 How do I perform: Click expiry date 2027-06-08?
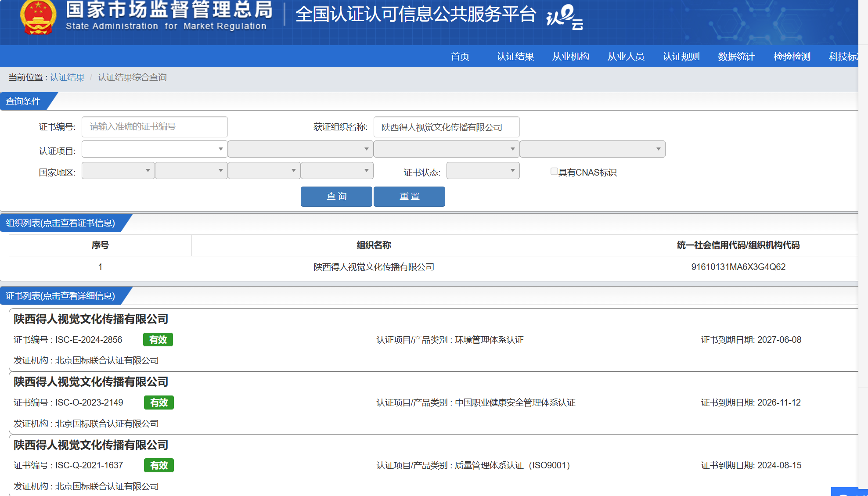coord(779,340)
